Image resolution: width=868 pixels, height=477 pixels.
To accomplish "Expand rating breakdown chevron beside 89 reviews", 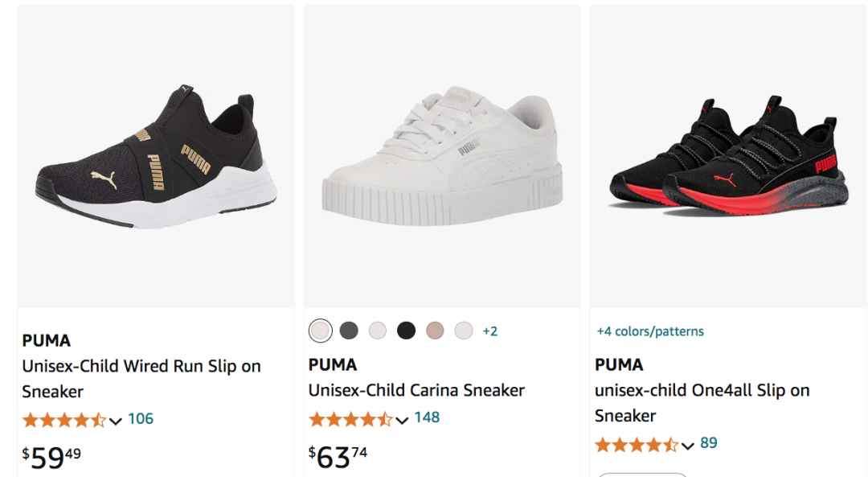I will [688, 446].
